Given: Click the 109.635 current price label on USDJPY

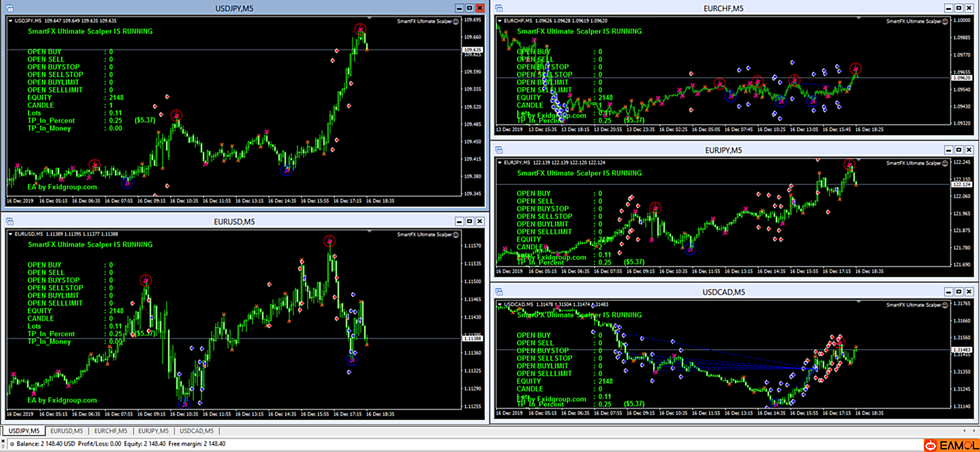Looking at the screenshot, I should pyautogui.click(x=472, y=50).
